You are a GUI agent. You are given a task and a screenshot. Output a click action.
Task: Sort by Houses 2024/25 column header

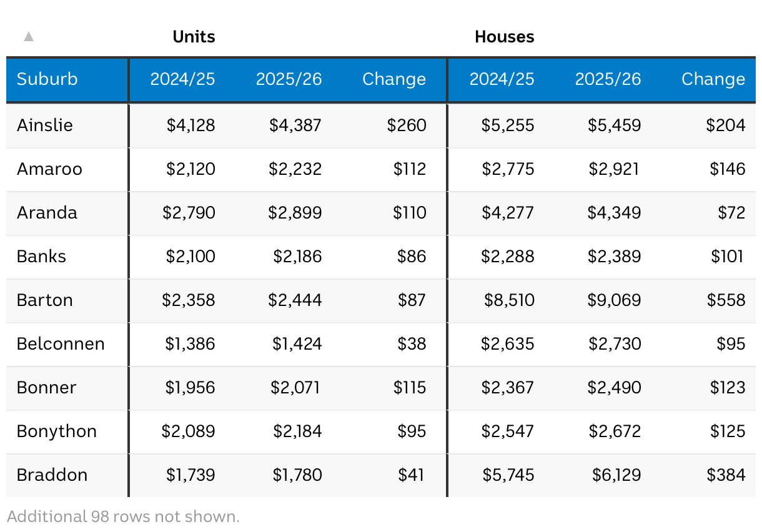(x=502, y=79)
